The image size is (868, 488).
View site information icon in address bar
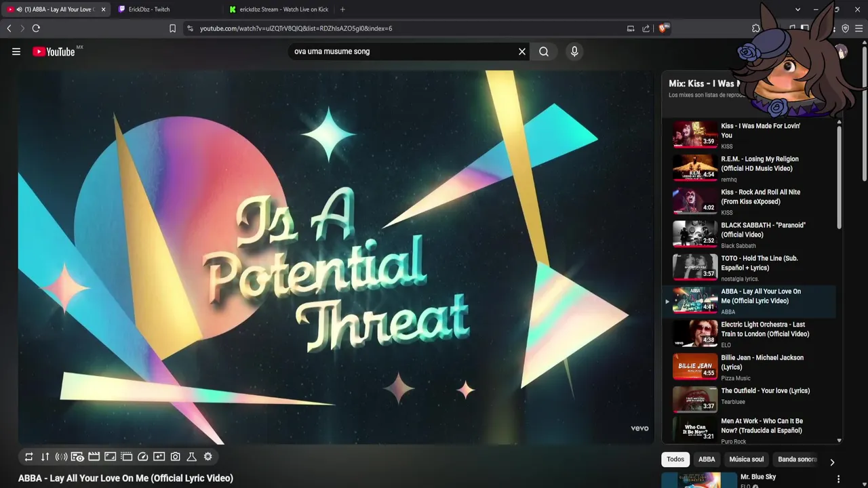click(x=190, y=28)
